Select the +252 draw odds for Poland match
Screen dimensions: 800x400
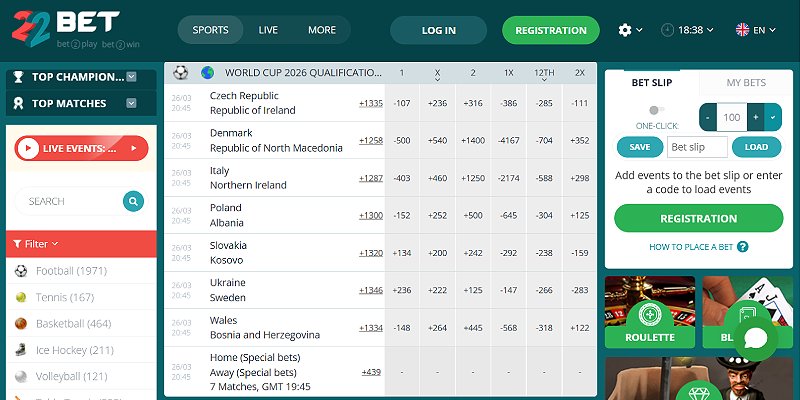(x=437, y=215)
